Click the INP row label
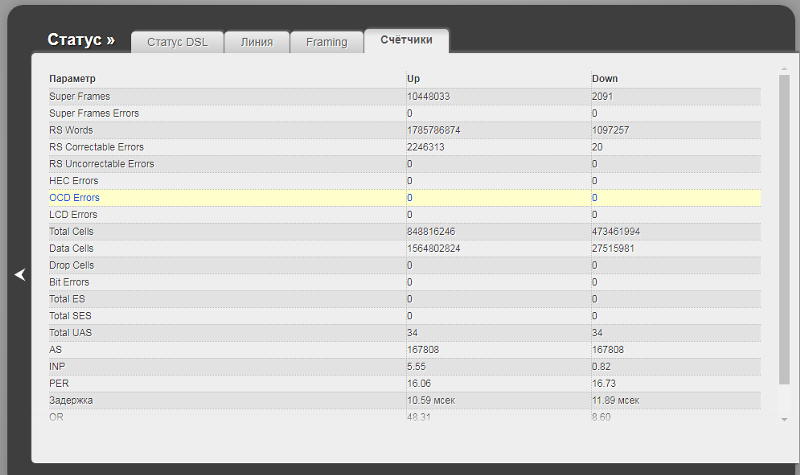This screenshot has height=475, width=800. click(57, 367)
